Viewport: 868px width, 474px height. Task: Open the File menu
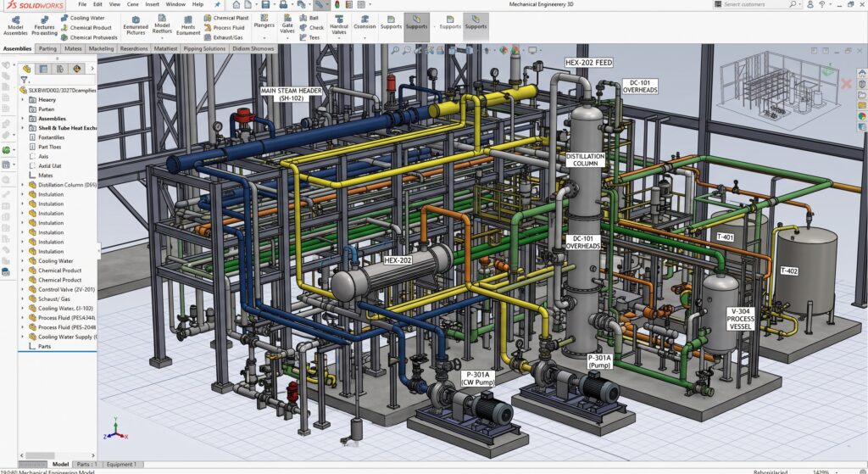tap(82, 4)
